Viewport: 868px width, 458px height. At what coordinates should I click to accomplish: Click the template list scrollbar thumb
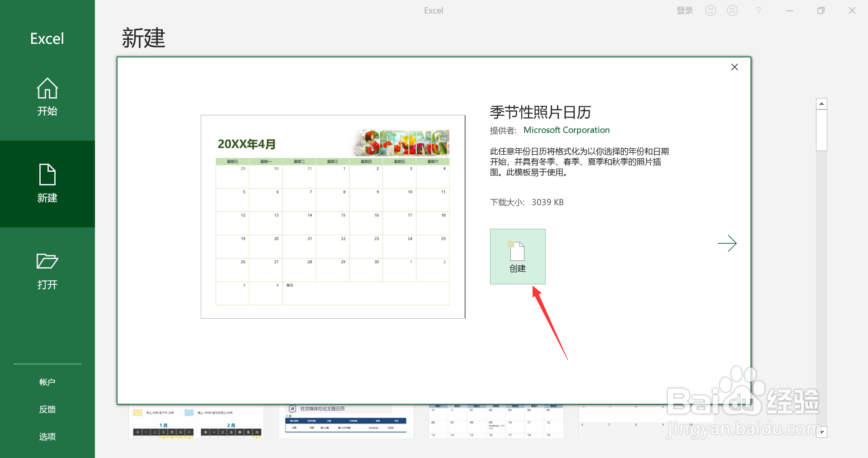tap(821, 130)
